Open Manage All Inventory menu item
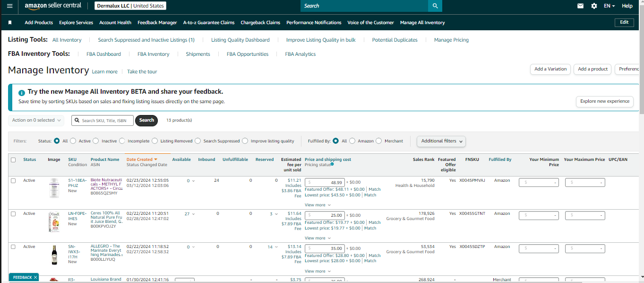Image resolution: width=644 pixels, height=283 pixels. (422, 22)
